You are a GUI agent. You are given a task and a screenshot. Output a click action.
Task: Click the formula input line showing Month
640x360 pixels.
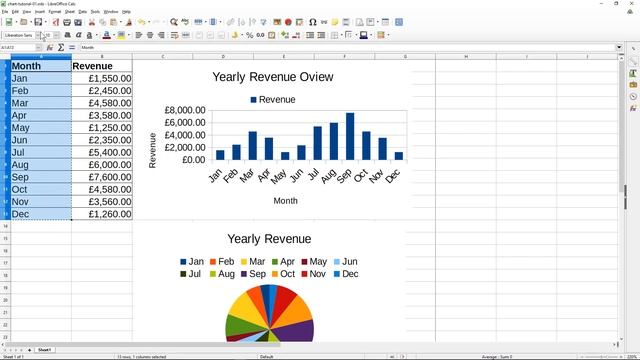point(347,47)
